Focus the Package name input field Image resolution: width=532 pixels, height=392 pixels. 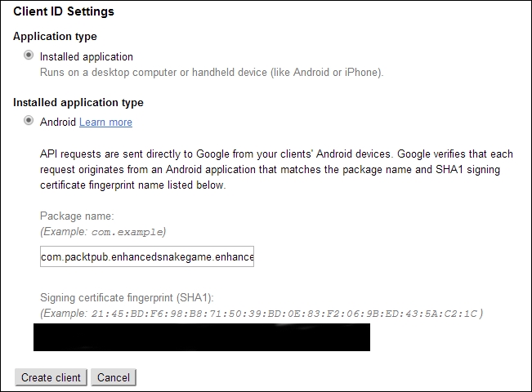(x=147, y=258)
